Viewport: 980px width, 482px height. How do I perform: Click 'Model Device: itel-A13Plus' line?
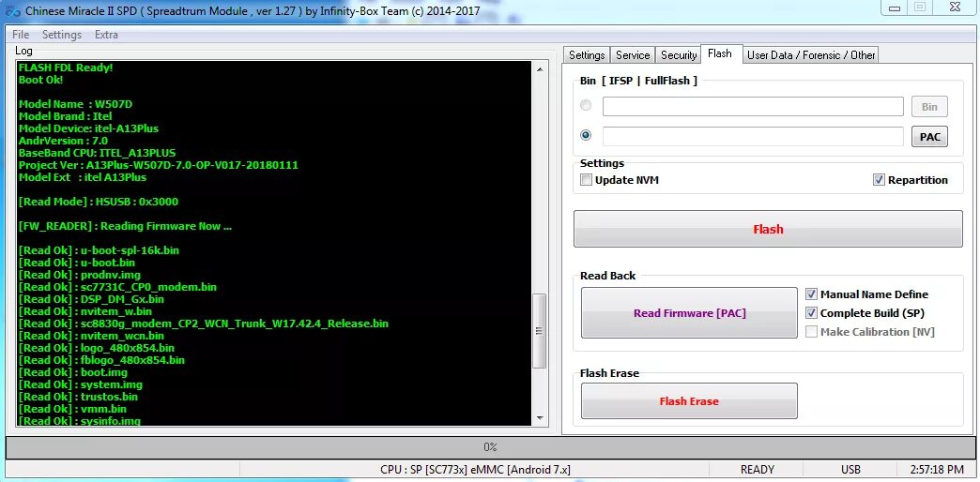coord(88,128)
